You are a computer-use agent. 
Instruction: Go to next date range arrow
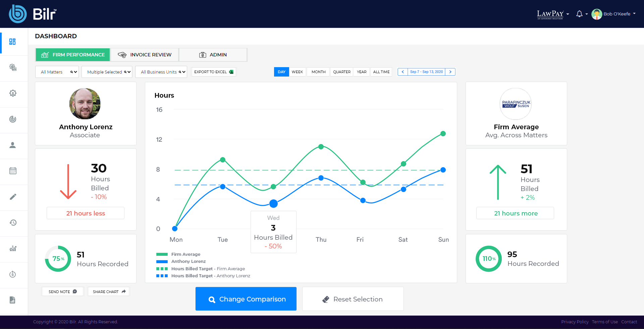click(x=450, y=72)
